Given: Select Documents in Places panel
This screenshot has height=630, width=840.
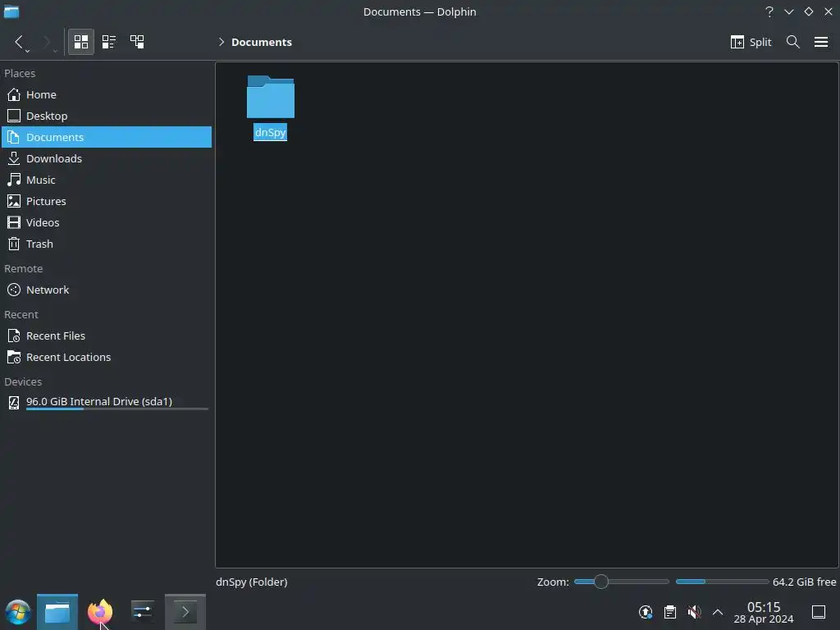Looking at the screenshot, I should [x=106, y=137].
